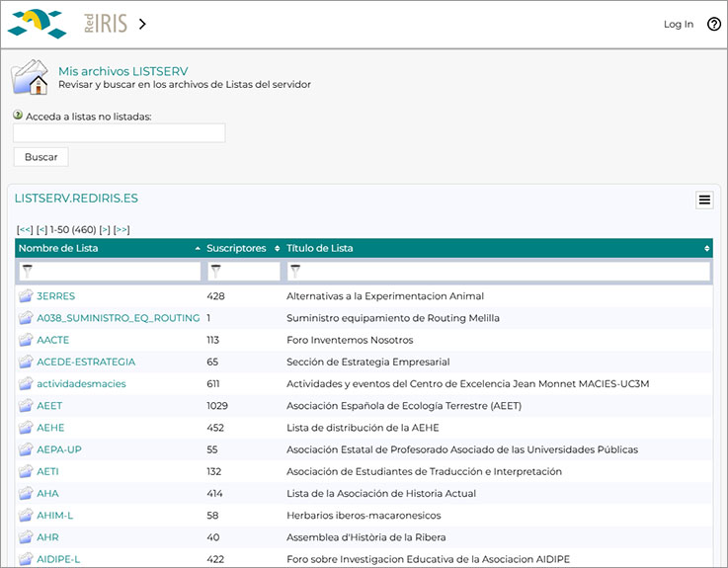Image resolution: width=728 pixels, height=568 pixels.
Task: Open the AEET list
Action: (49, 406)
